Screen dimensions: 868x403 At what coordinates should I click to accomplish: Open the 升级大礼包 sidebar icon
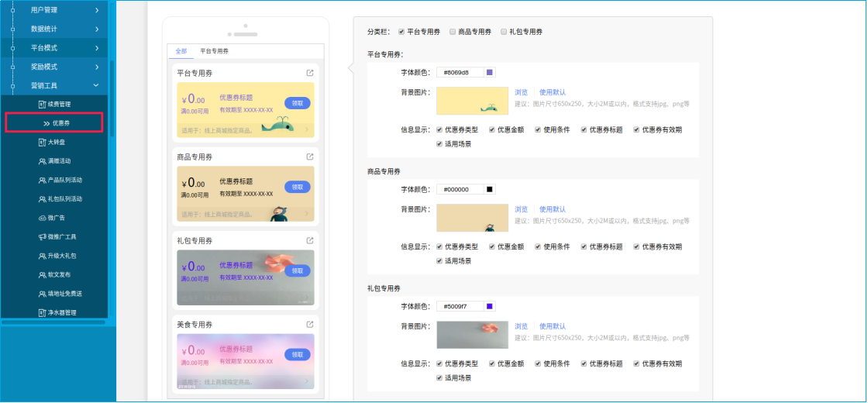pos(42,256)
